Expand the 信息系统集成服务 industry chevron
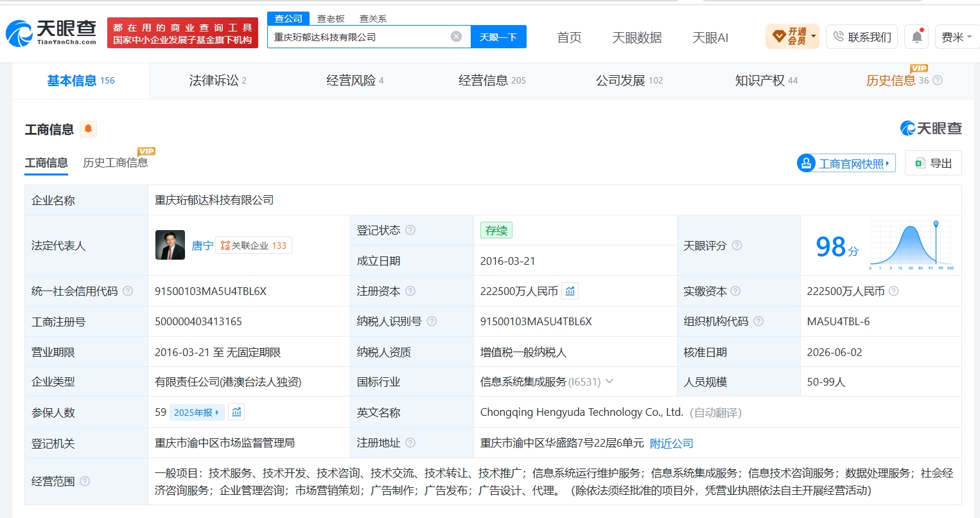980x518 pixels. click(x=609, y=381)
